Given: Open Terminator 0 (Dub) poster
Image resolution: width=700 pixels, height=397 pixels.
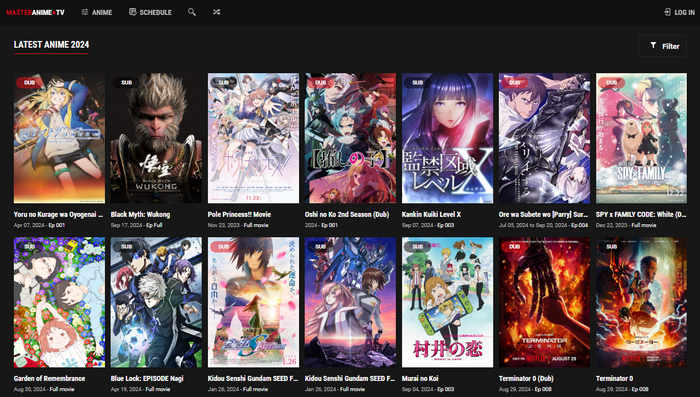Looking at the screenshot, I should pyautogui.click(x=544, y=302).
